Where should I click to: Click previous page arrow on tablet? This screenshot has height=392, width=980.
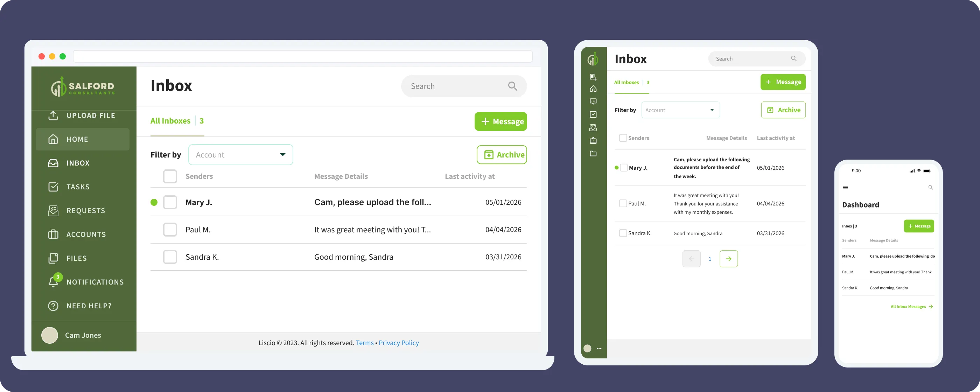tap(691, 259)
